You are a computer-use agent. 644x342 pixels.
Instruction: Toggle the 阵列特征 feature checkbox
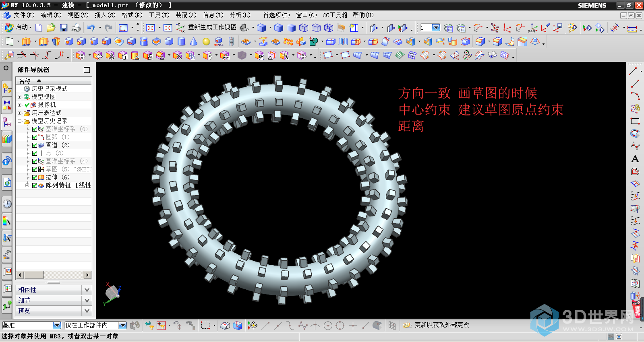tap(35, 185)
